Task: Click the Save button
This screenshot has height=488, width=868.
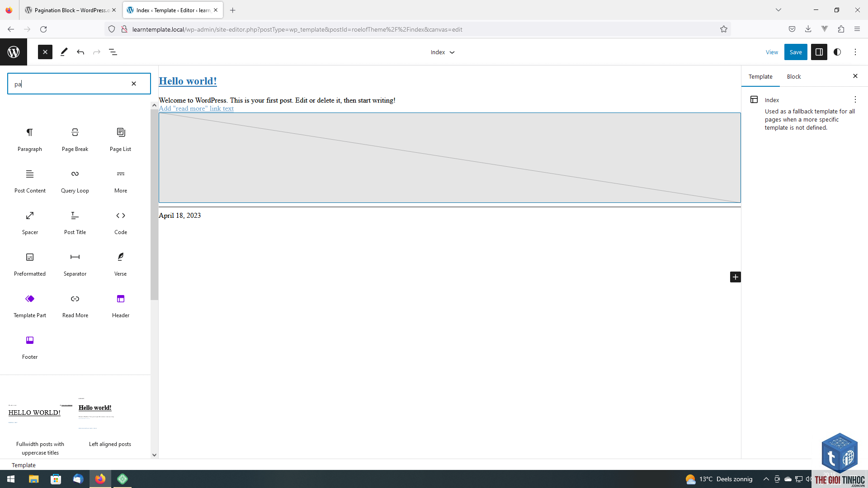Action: tap(796, 52)
